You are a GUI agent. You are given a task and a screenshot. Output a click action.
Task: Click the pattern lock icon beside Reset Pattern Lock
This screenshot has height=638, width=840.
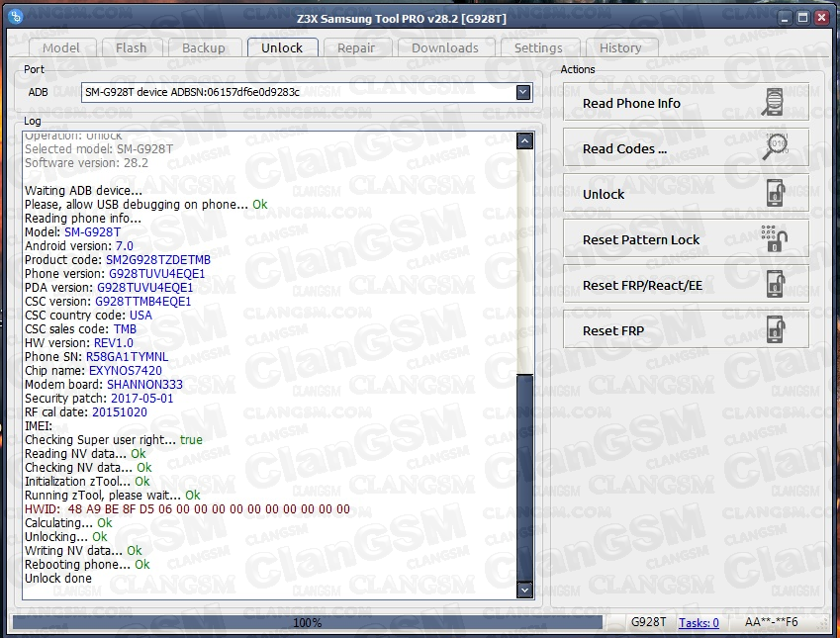click(774, 239)
